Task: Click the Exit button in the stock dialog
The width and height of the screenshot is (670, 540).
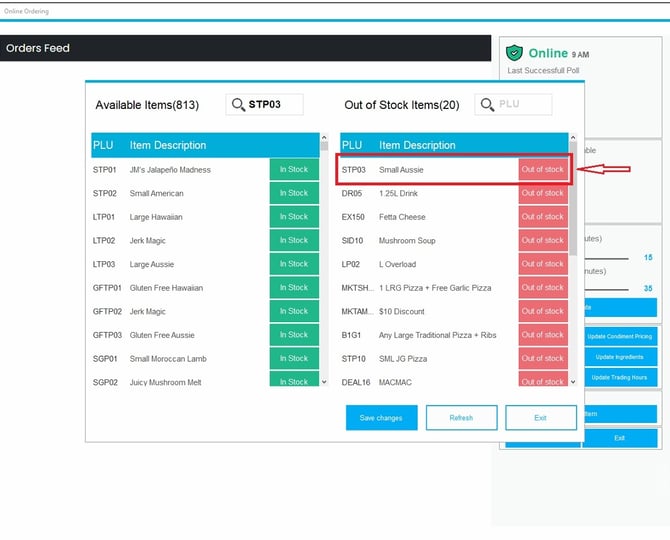Action: pos(541,418)
